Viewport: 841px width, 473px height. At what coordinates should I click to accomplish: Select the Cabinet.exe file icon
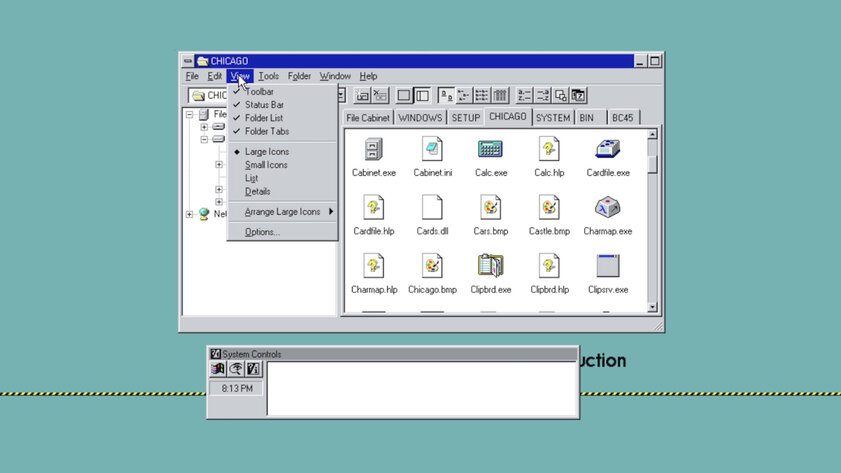(374, 150)
